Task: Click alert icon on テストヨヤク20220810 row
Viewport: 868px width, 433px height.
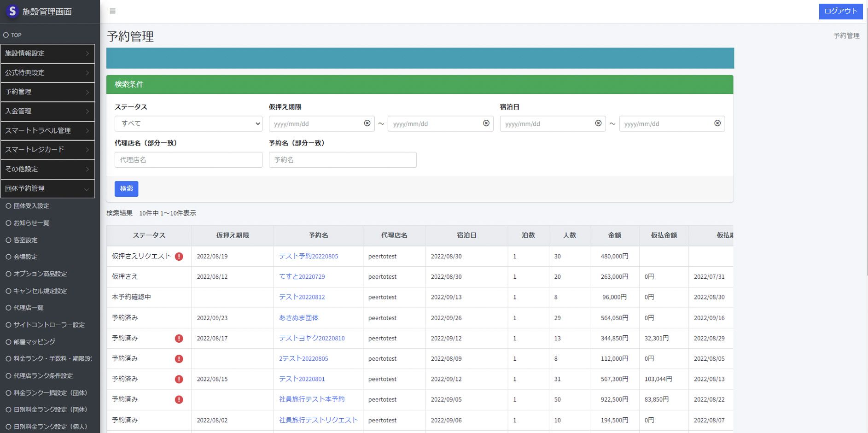Action: point(179,339)
